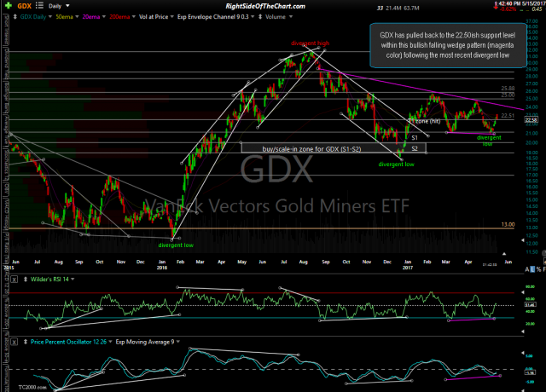Click the current price label 22.58
546x392 pixels.
click(x=531, y=120)
